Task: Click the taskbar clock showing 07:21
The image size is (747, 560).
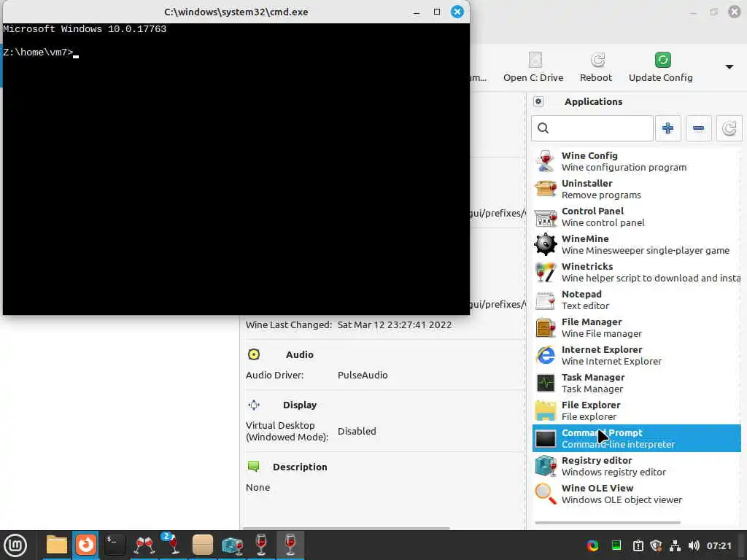Action: tap(719, 545)
